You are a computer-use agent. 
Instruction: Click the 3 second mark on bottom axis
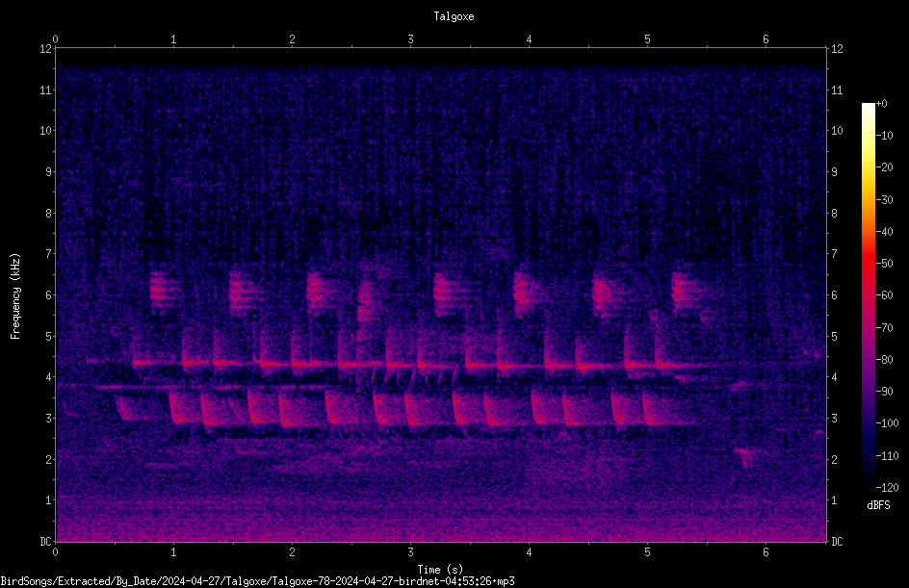coord(410,552)
